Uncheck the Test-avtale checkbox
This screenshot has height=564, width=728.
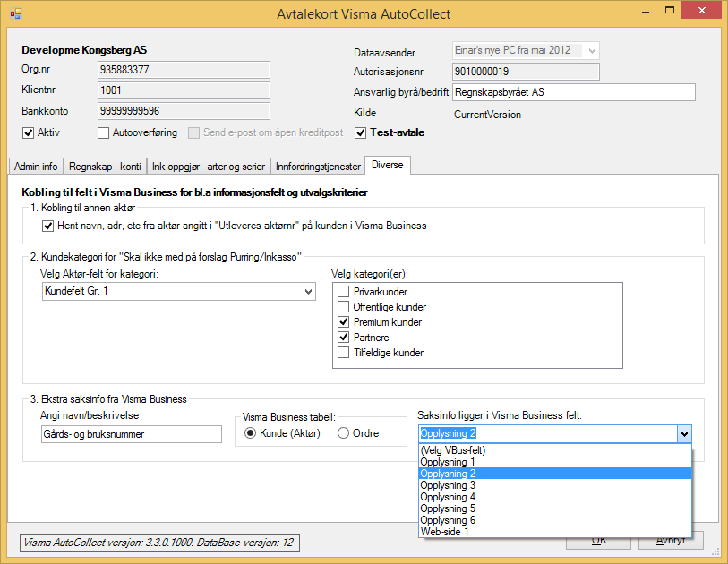pos(360,132)
